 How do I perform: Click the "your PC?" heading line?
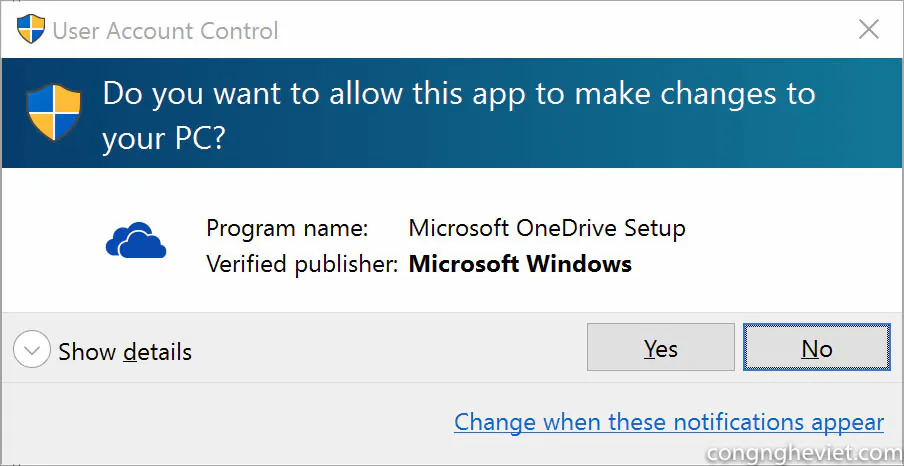click(x=163, y=138)
